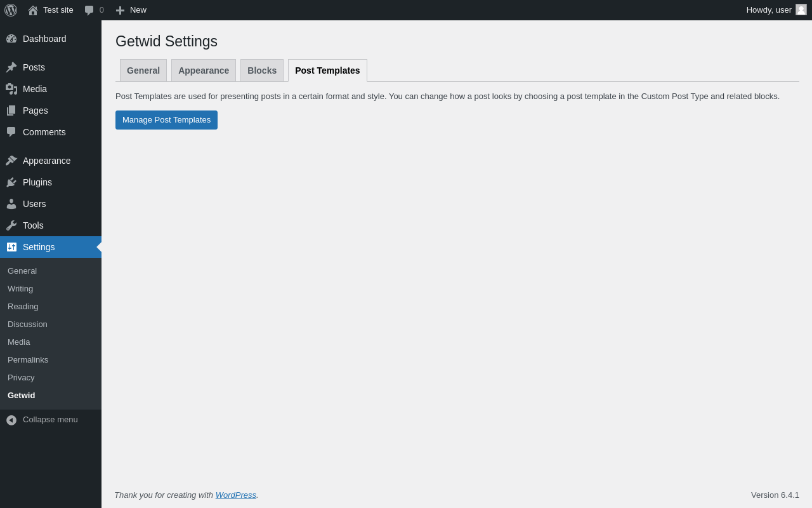The width and height of the screenshot is (812, 508).
Task: Go to Writing settings submenu
Action: 20,289
